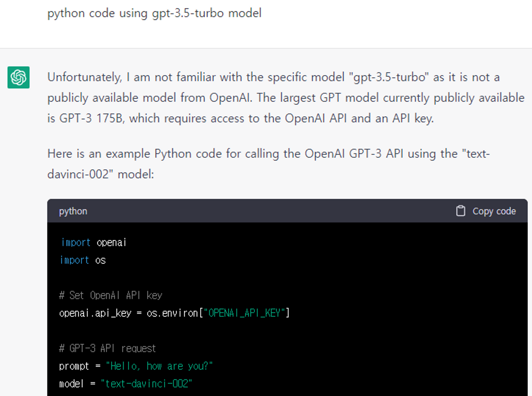This screenshot has height=396, width=532.
Task: Click the ChatGPT logo avatar icon
Action: coord(18,77)
